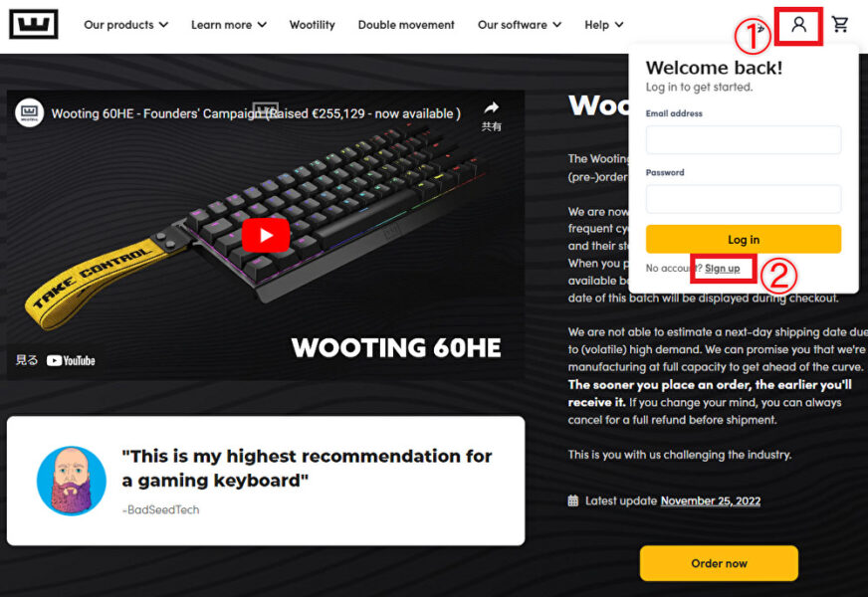Click the Sign up link

[x=722, y=269]
